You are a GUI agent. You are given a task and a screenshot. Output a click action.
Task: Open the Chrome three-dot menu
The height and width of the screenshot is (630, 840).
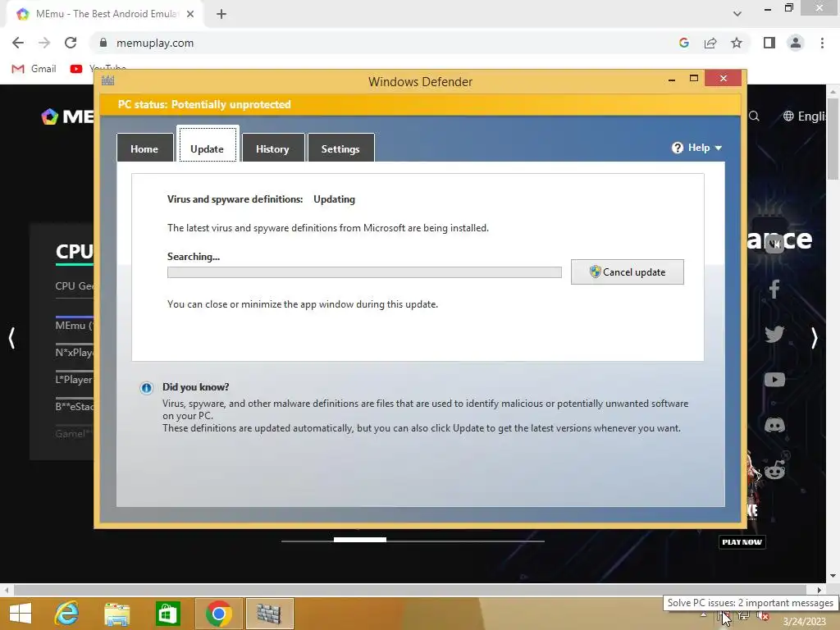tap(822, 43)
